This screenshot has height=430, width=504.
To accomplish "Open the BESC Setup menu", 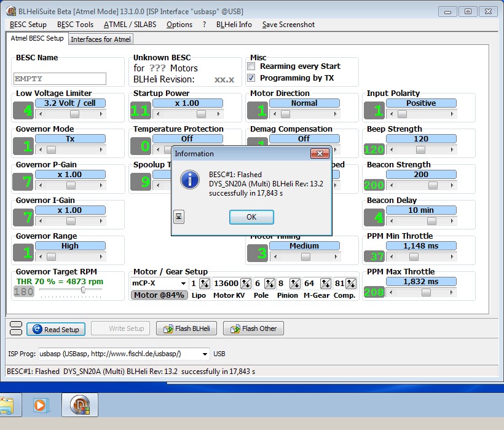I will (28, 25).
